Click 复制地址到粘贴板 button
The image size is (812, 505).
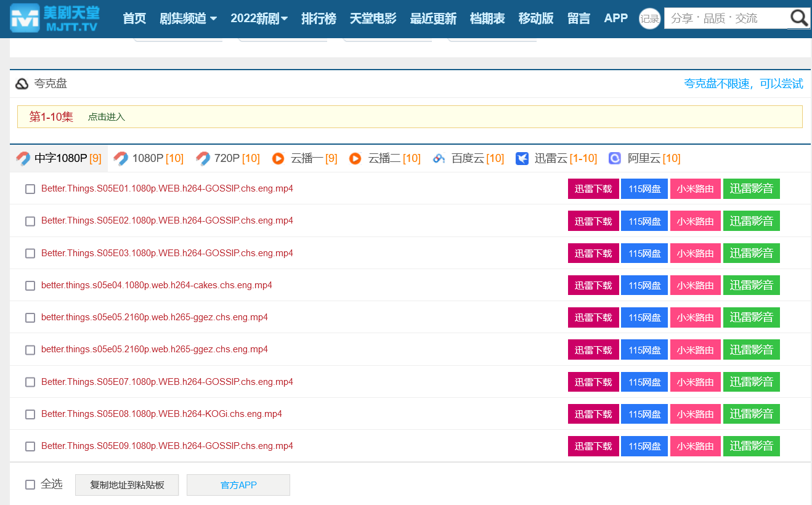coord(127,485)
